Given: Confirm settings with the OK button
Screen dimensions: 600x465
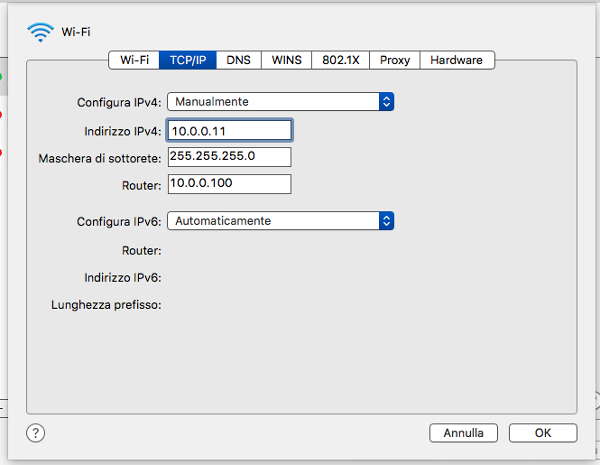Looking at the screenshot, I should (542, 433).
